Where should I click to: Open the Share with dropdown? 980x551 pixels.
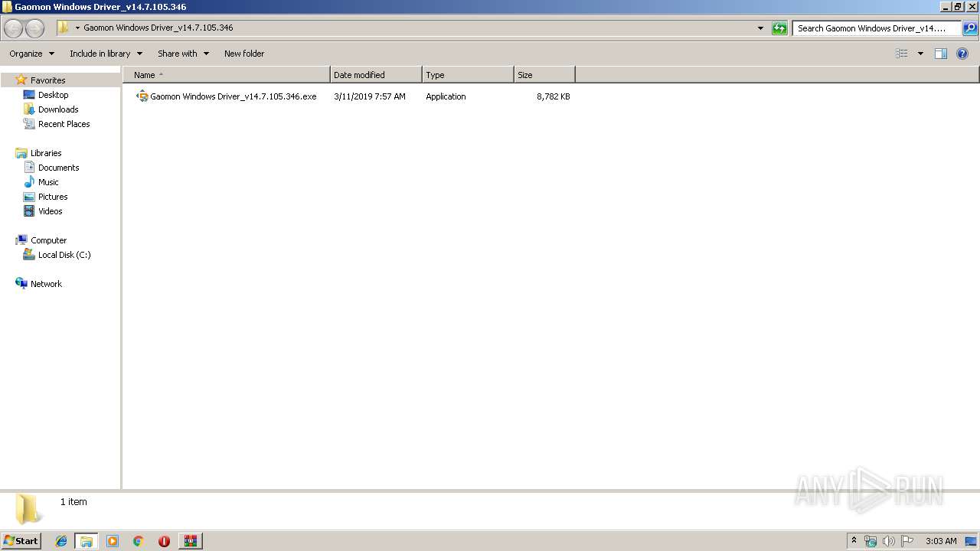183,54
